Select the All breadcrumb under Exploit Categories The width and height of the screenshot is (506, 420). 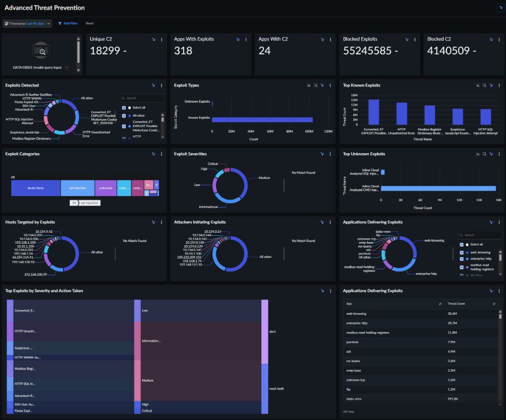click(x=74, y=203)
